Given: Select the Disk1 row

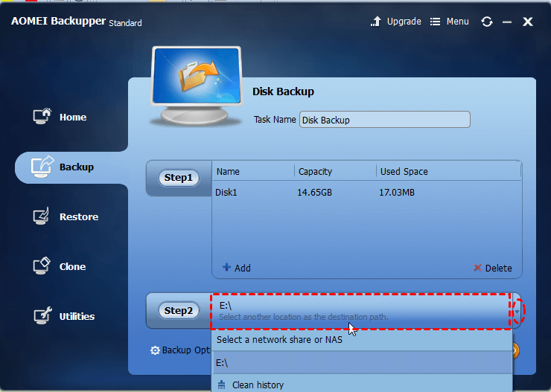Looking at the screenshot, I should coord(366,193).
